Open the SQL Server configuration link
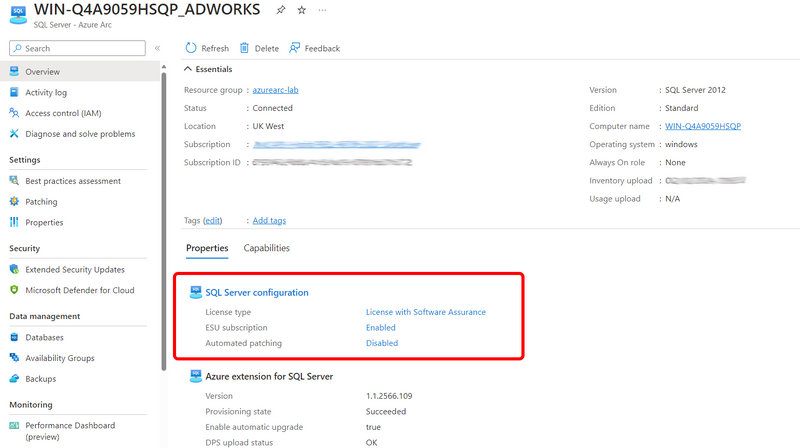This screenshot has width=800, height=448. click(x=257, y=292)
